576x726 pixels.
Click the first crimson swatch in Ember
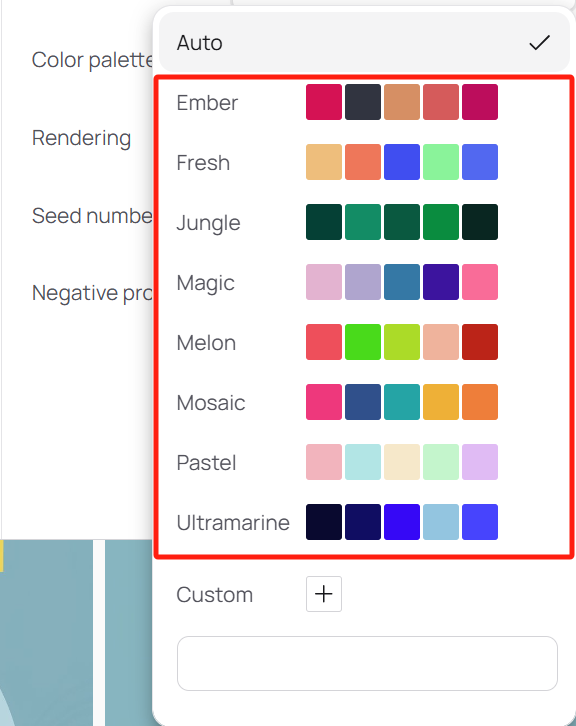[324, 102]
